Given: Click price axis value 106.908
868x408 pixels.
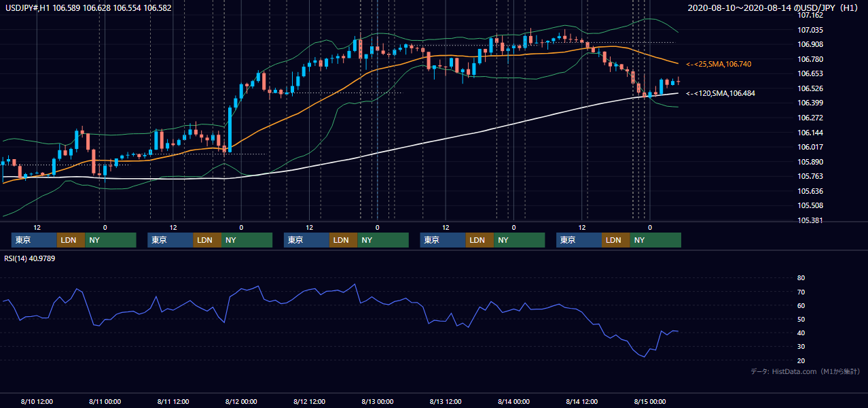Looking at the screenshot, I should tap(810, 44).
